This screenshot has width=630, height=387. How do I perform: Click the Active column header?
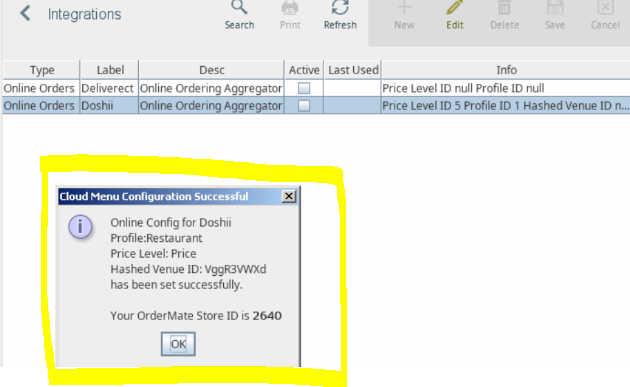tap(304, 70)
